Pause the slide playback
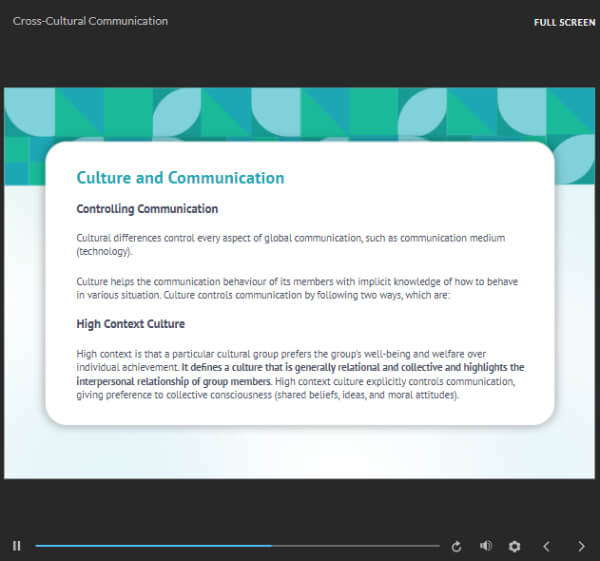Image resolution: width=600 pixels, height=561 pixels. pos(16,546)
